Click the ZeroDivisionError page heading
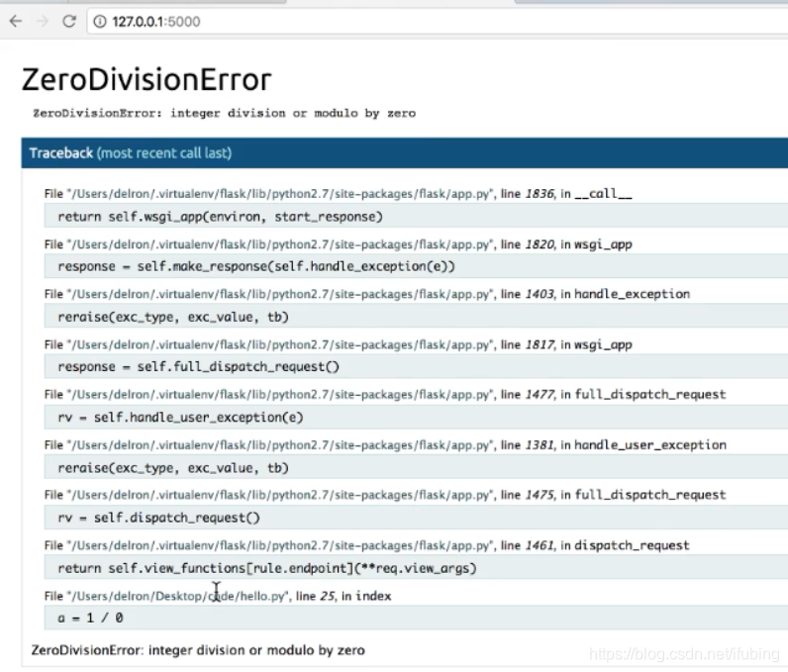The image size is (788, 672). point(147,79)
